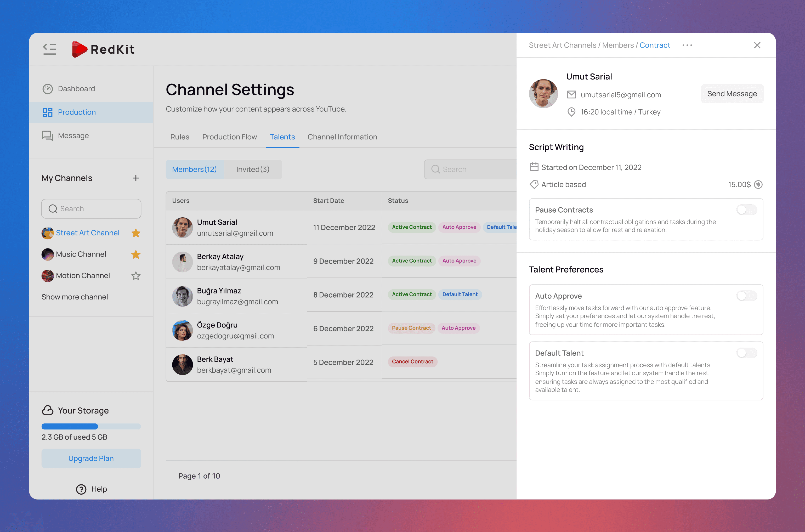Click the RedKit logo
Screen dimensions: 805x532
point(104,49)
